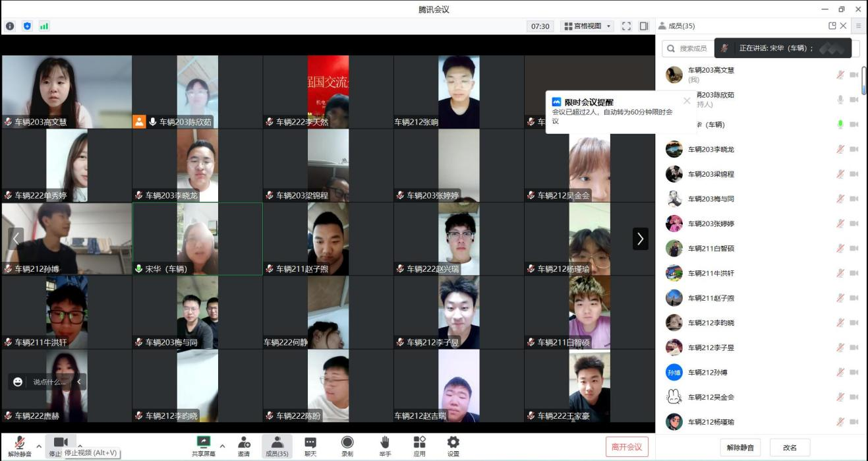Click the network signal status icon

point(44,26)
